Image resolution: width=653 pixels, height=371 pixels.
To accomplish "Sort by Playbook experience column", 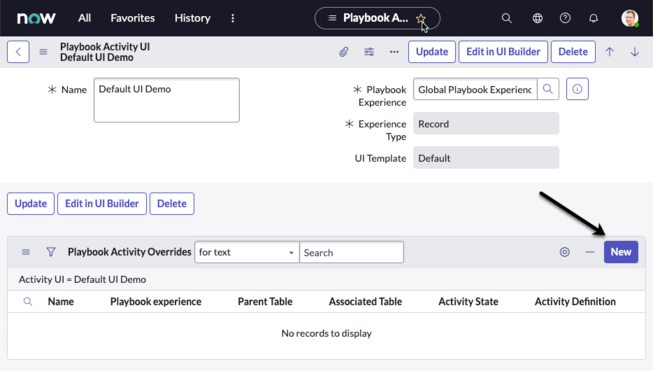I will pos(156,301).
